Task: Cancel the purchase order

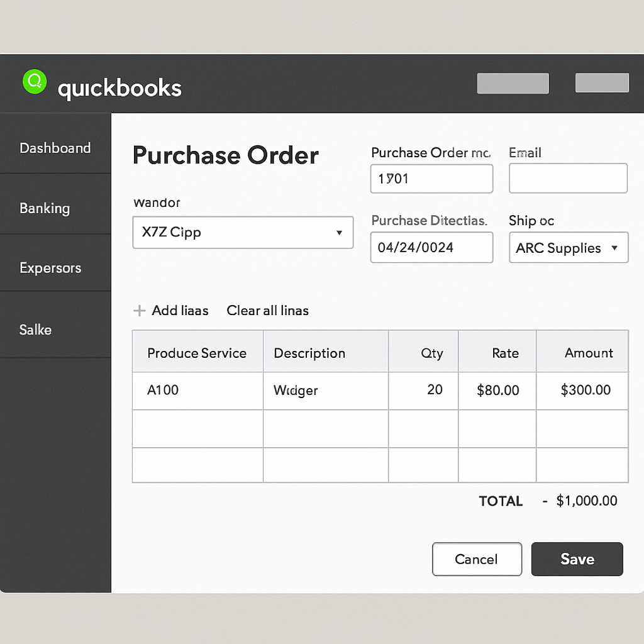Action: [477, 559]
